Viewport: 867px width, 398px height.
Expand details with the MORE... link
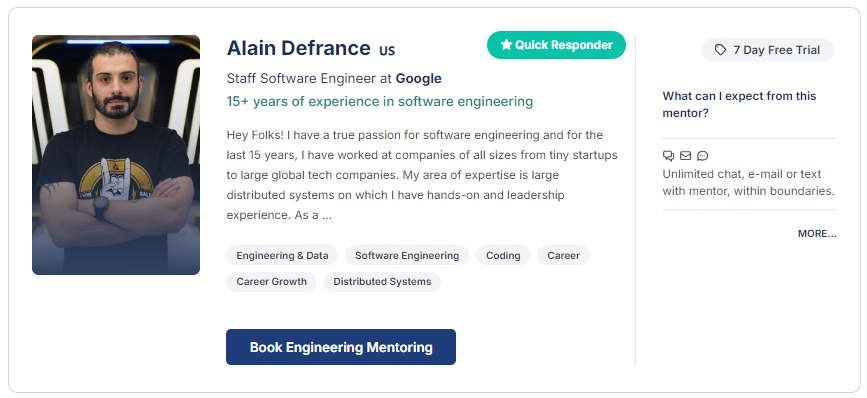pyautogui.click(x=817, y=234)
